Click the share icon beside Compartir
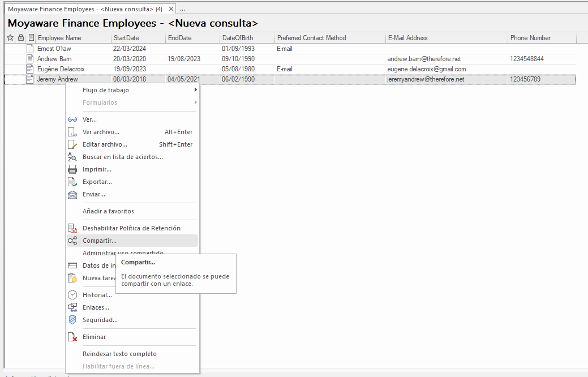588x377 pixels. coord(72,241)
